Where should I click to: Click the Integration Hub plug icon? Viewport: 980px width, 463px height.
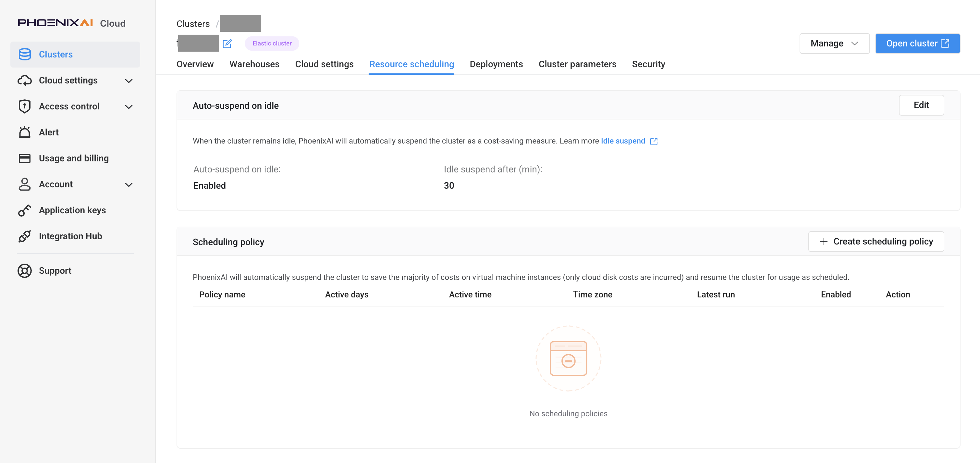pyautogui.click(x=25, y=236)
